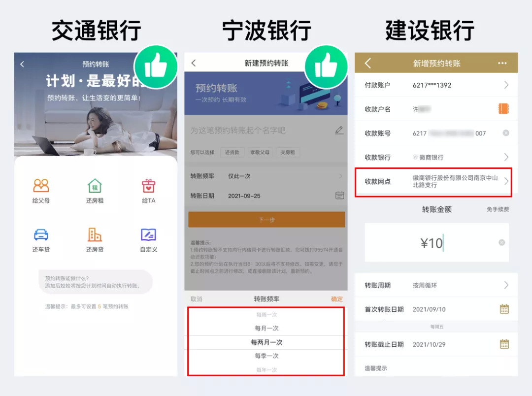The image size is (532, 396).
Task: Pick 每周一次 in the frequency picker
Action: [x=266, y=315]
